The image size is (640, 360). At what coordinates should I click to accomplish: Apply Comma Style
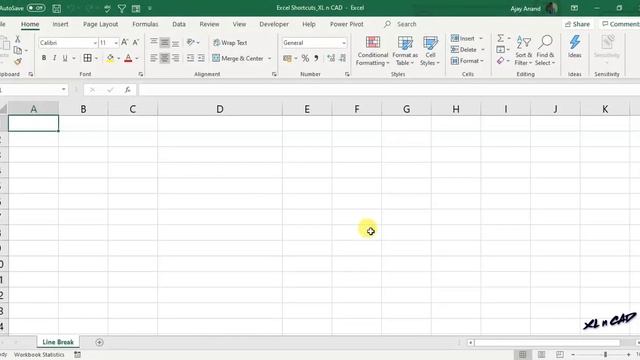316,58
